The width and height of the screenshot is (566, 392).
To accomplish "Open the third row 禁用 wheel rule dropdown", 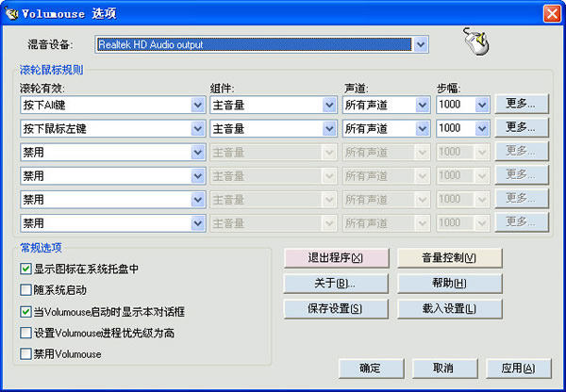I will coord(113,153).
